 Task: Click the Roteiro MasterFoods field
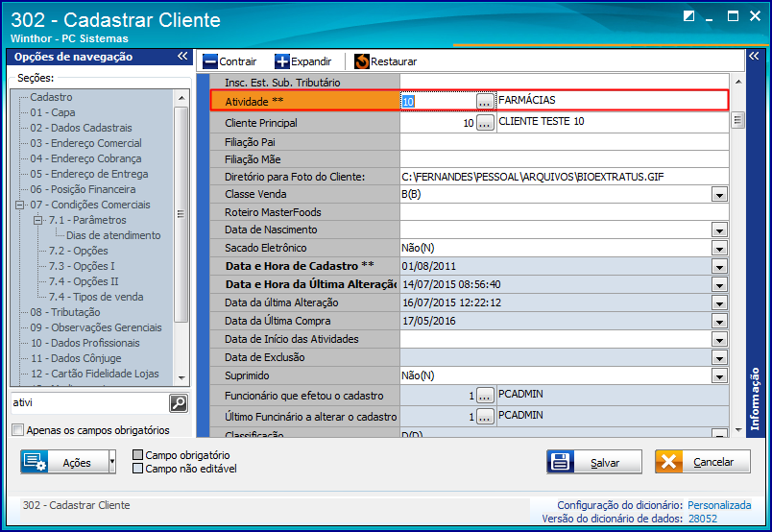[x=565, y=212]
